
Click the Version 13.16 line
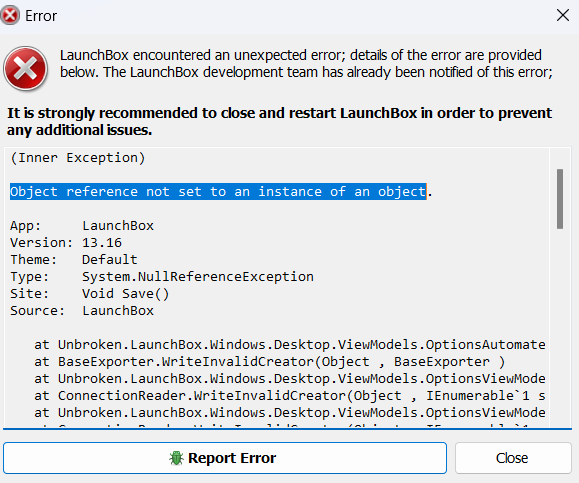pos(66,243)
